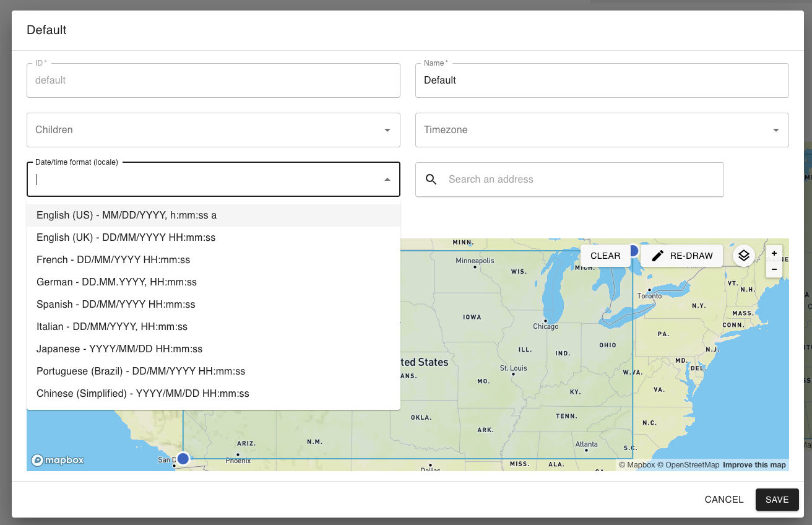This screenshot has width=812, height=525.
Task: Click CANCEL to dismiss the dialog
Action: (x=724, y=500)
